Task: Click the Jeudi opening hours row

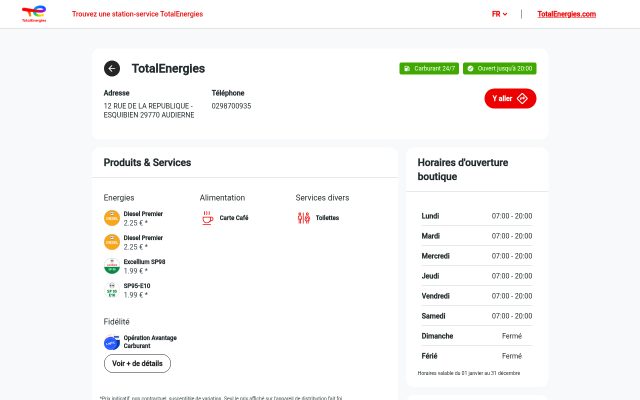Action: point(477,276)
